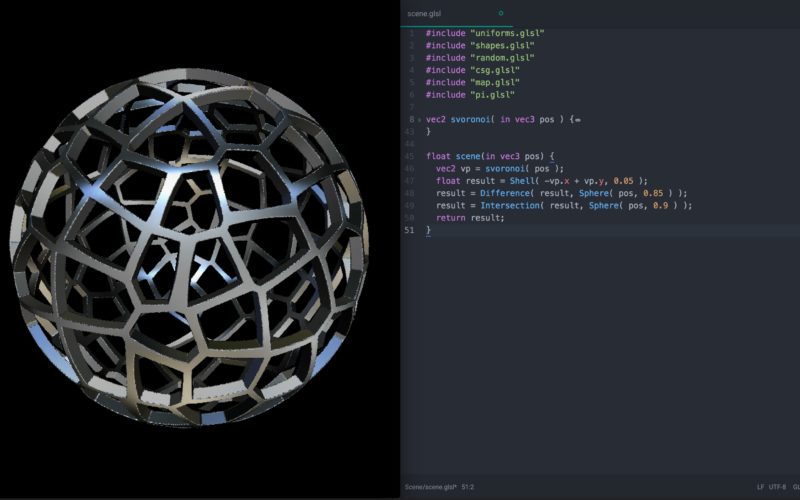Place cursor on #include "csg.glsl" line

pos(472,70)
